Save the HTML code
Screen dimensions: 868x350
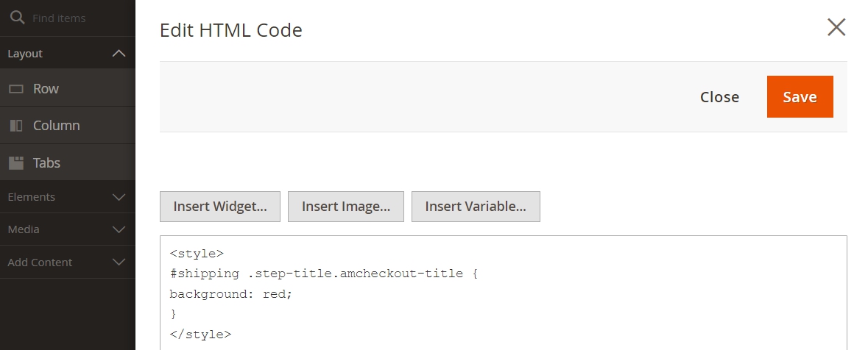(x=800, y=97)
